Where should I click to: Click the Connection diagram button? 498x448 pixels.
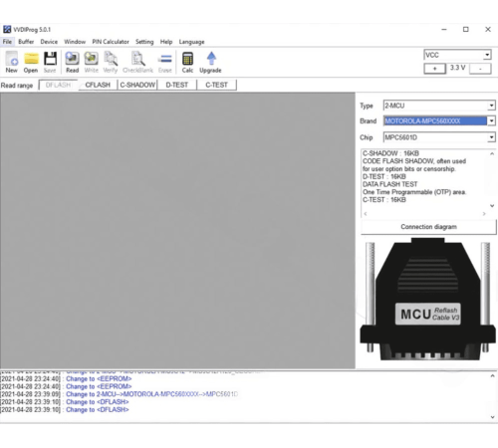click(x=428, y=227)
